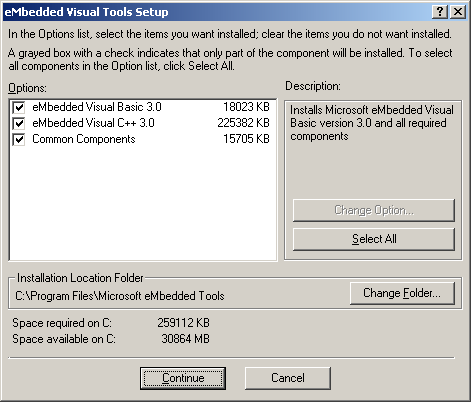Click the empty area of the Options list
This screenshot has height=402, width=471.
[143, 203]
